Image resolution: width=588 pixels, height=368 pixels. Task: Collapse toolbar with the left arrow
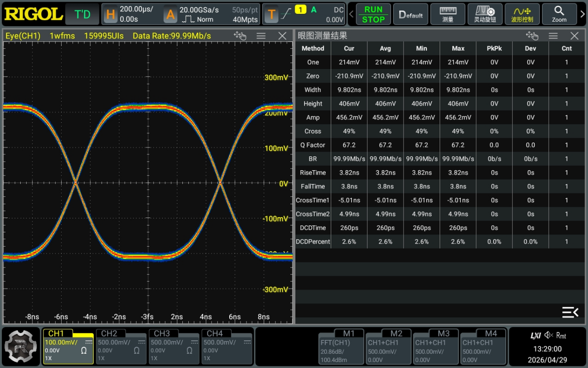pyautogui.click(x=351, y=14)
